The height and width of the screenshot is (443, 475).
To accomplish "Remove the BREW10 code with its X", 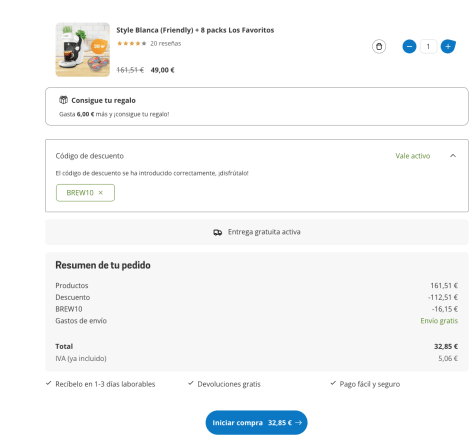I will coord(101,193).
